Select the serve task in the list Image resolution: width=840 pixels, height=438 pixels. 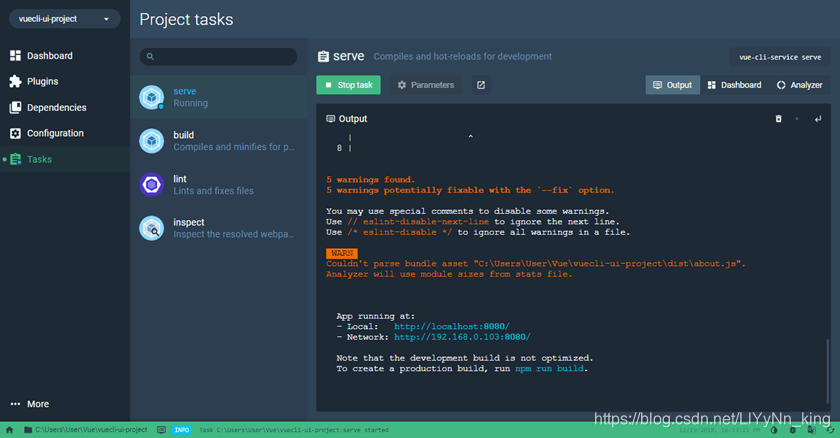click(x=219, y=97)
